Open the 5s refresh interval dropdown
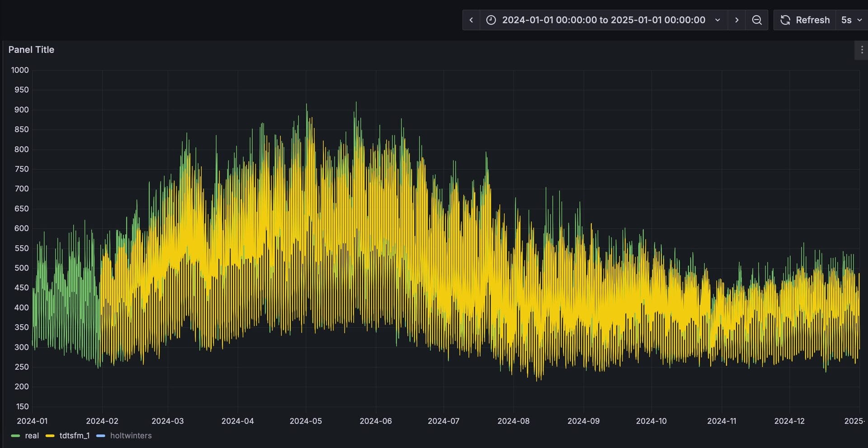This screenshot has width=868, height=448. pyautogui.click(x=846, y=20)
